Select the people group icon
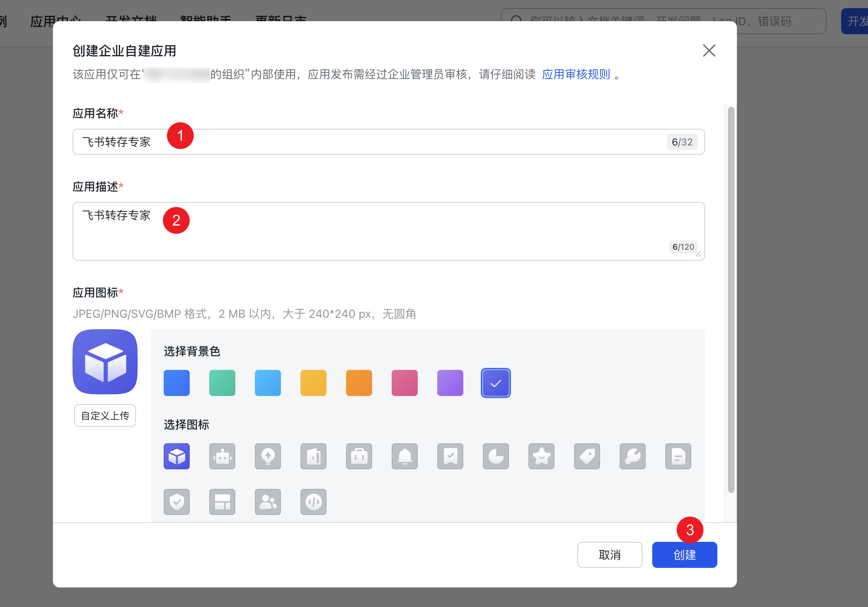 [268, 502]
